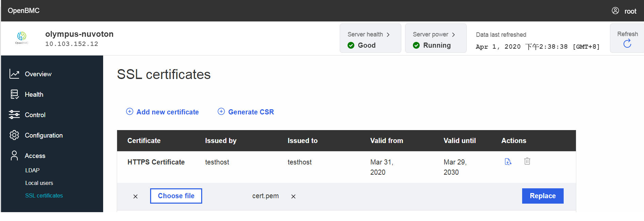644x221 pixels.
Task: Click the root user profile icon
Action: [615, 11]
